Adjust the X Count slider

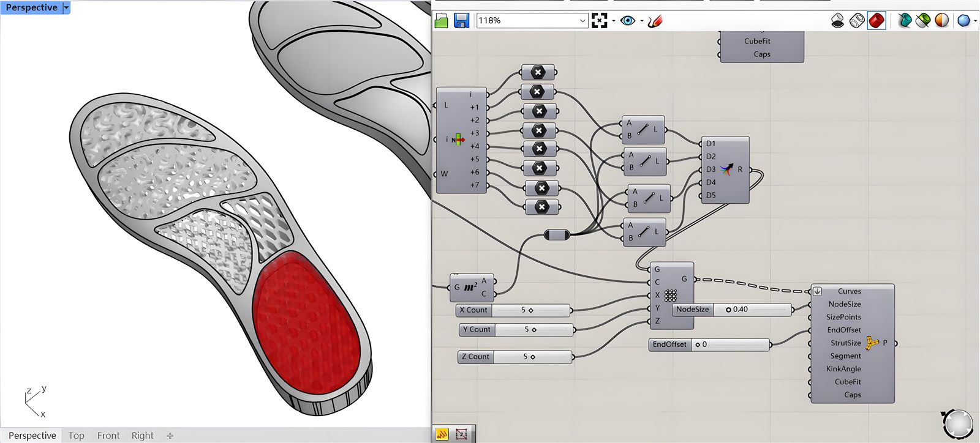[x=513, y=310]
